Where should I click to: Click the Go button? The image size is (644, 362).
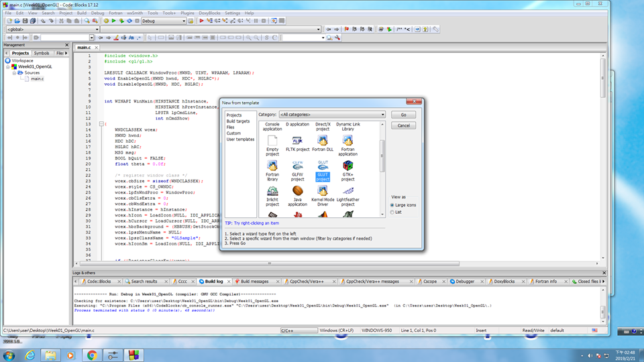(403, 115)
